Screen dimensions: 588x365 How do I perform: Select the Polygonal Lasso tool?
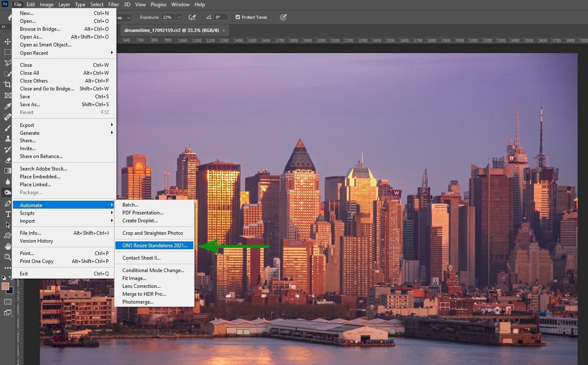[7, 63]
